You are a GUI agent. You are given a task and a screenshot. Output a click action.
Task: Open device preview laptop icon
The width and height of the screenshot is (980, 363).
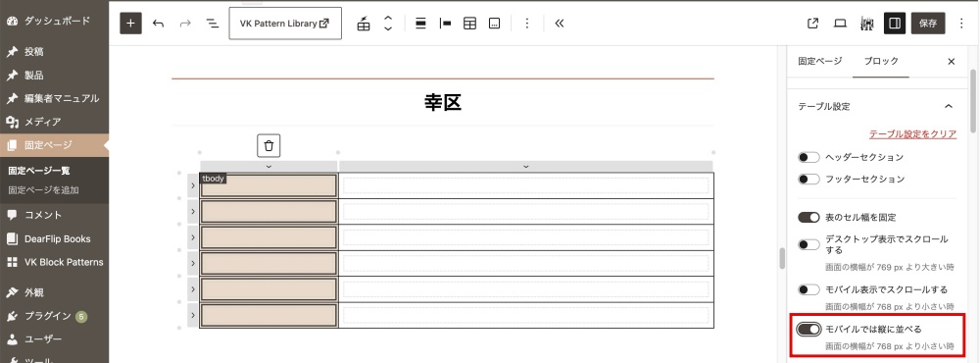pos(840,24)
